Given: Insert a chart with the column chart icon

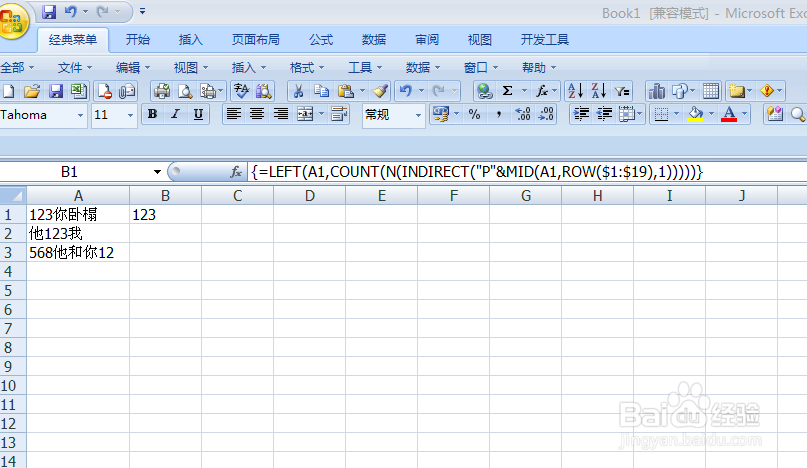Looking at the screenshot, I should click(657, 92).
